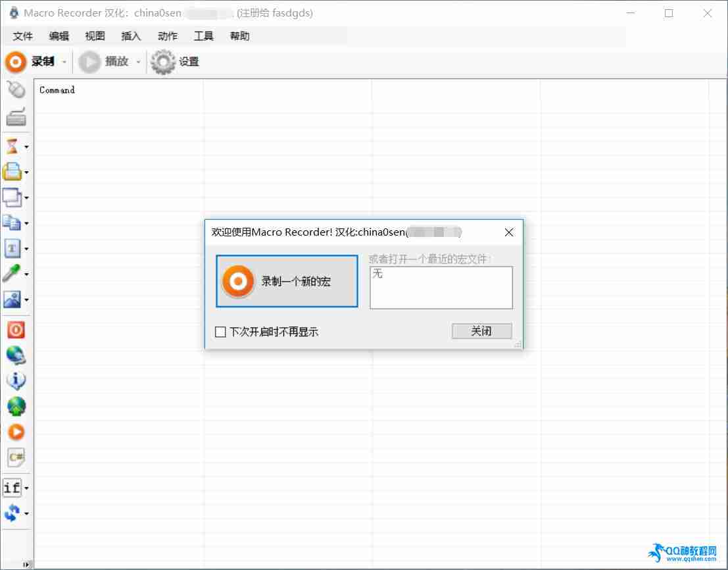Open the 工具 menu
728x570 pixels.
203,36
